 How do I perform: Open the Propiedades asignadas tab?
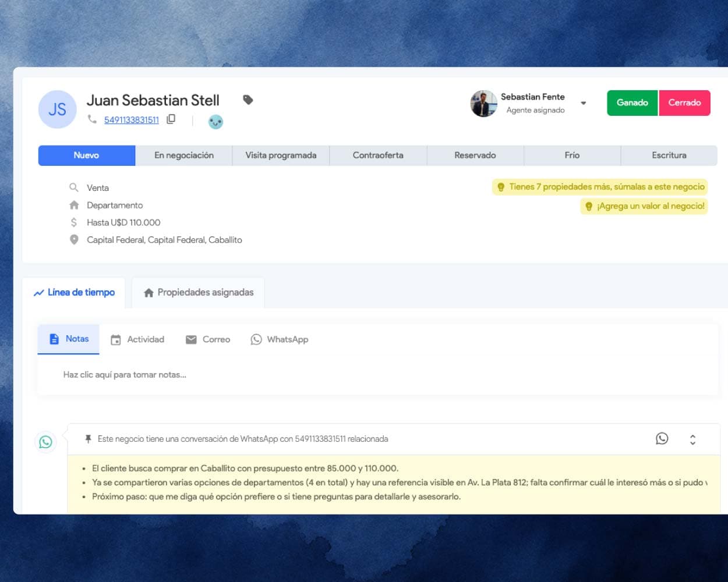point(199,292)
